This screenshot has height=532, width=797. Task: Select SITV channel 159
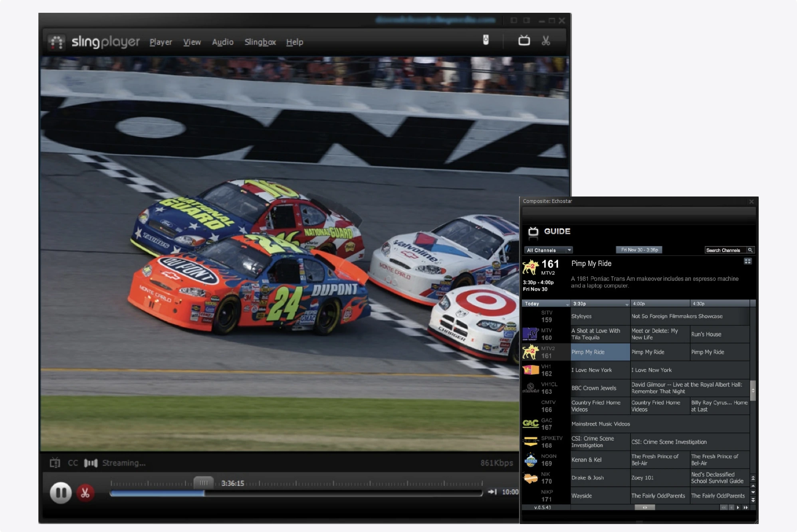click(546, 316)
